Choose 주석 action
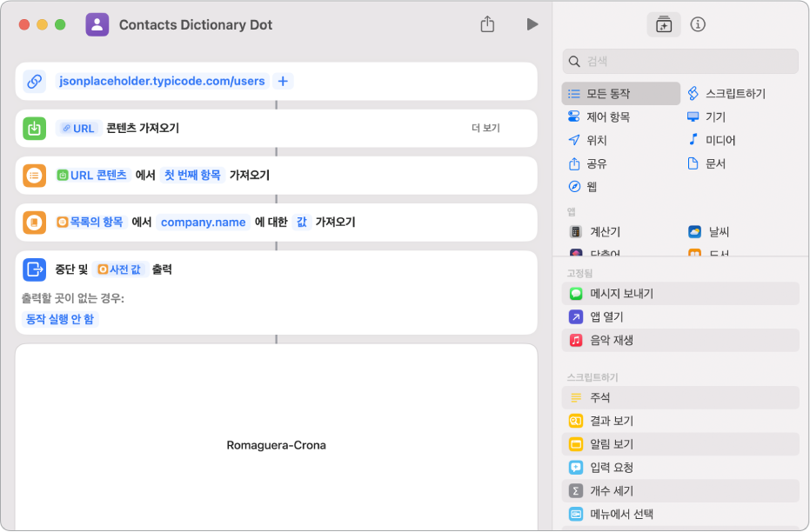This screenshot has width=810, height=532. [x=680, y=398]
